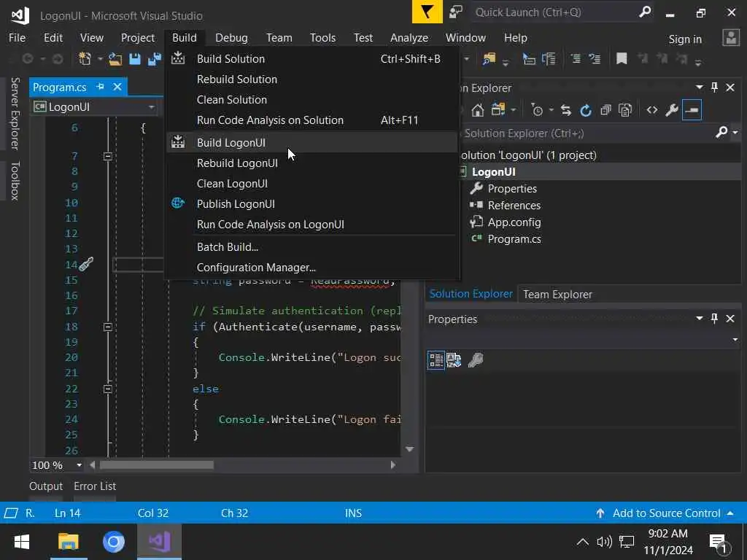747x560 pixels.
Task: Collapse the else block at line 22
Action: pyautogui.click(x=108, y=389)
